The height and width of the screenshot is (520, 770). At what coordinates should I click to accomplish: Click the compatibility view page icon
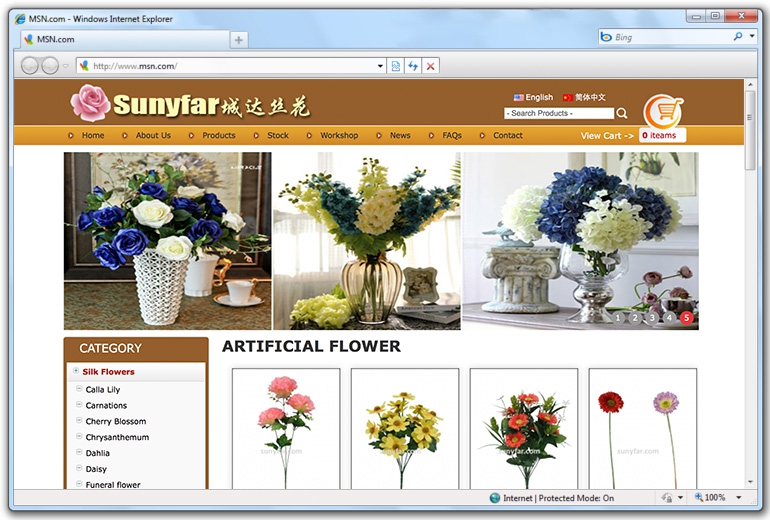(395, 66)
